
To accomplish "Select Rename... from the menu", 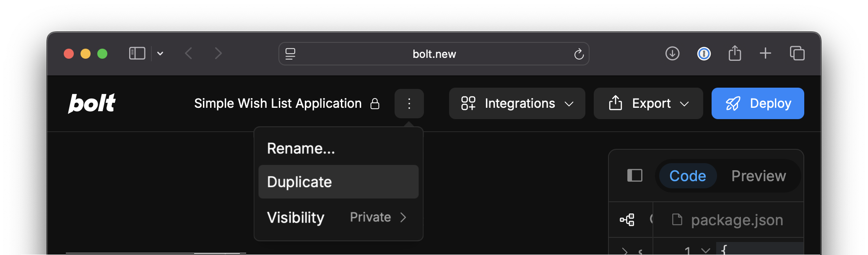I will [301, 148].
